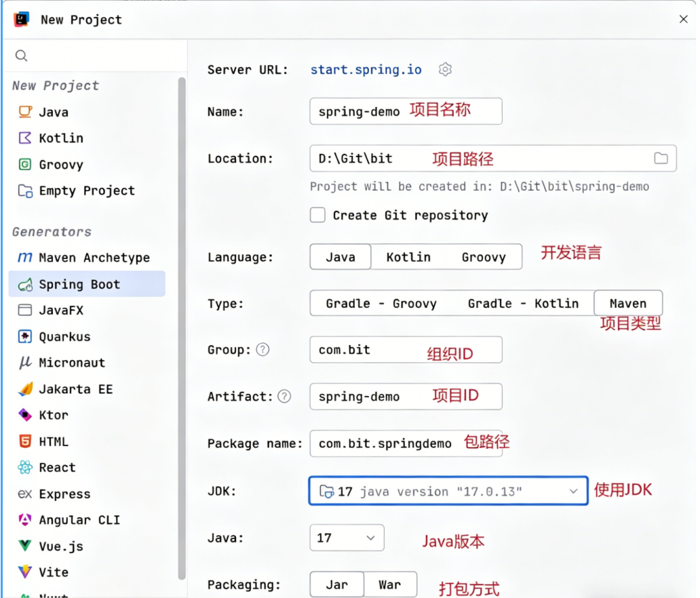This screenshot has height=598, width=700.
Task: Click the Group input field
Action: 406,349
